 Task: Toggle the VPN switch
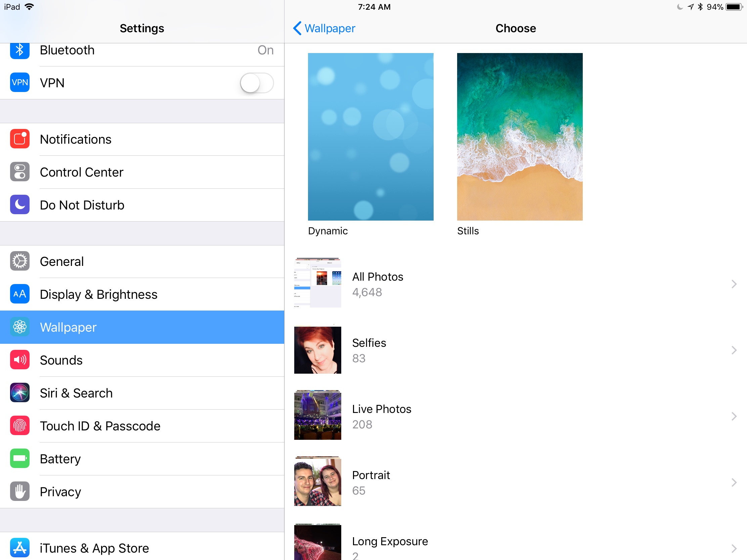pos(257,83)
